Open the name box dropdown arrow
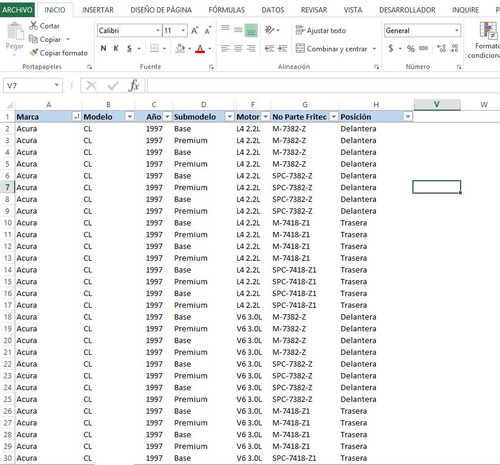 click(x=57, y=85)
